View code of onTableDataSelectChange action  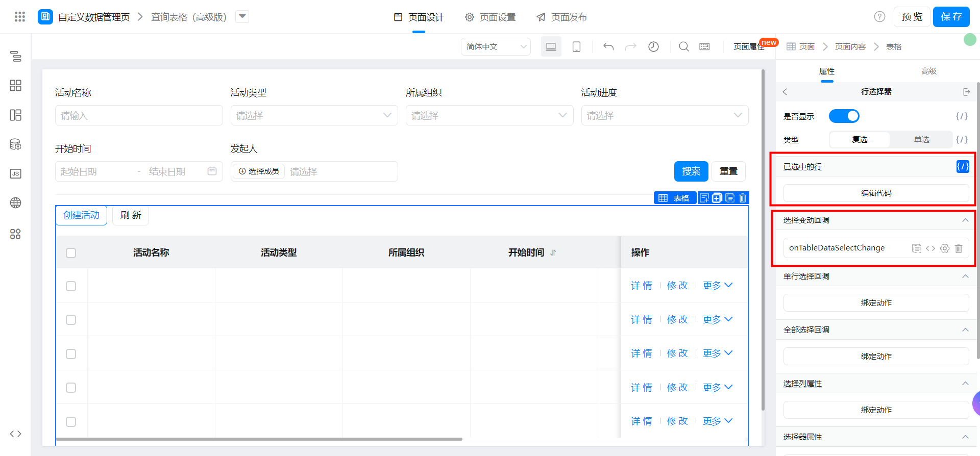pos(930,248)
